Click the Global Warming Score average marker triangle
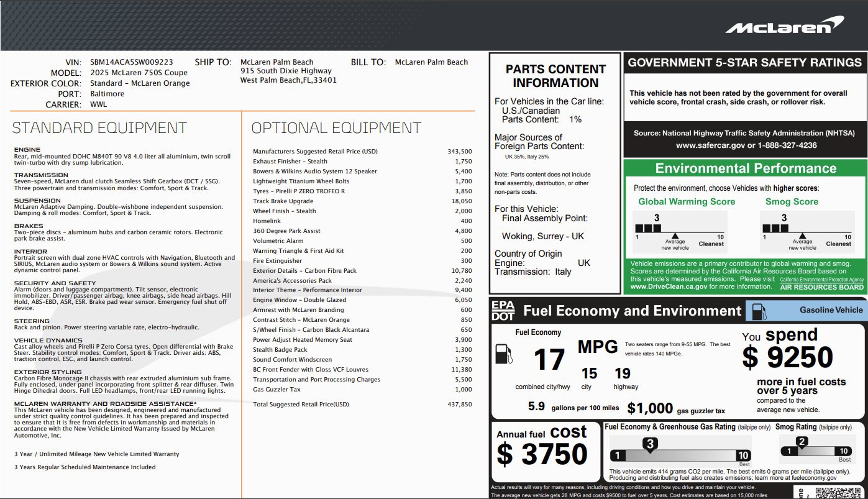Viewport: 868px width, 499px height. tap(675, 237)
